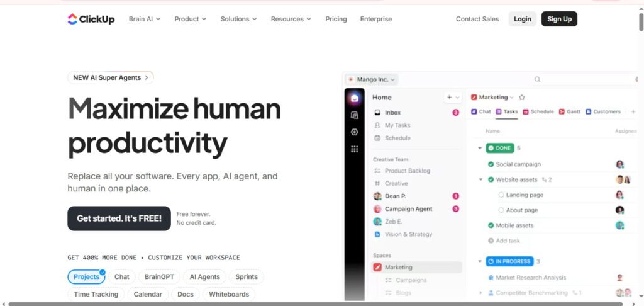Click the Login button
This screenshot has width=644, height=306.
[523, 19]
